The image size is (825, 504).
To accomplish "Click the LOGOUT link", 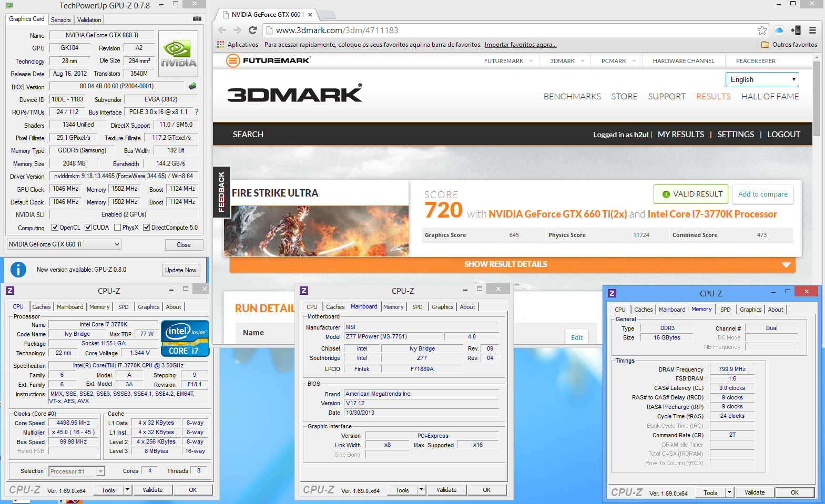I will click(783, 135).
